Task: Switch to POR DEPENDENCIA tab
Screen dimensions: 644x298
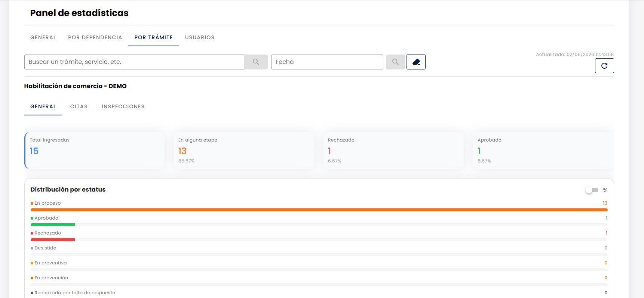Action: click(95, 37)
